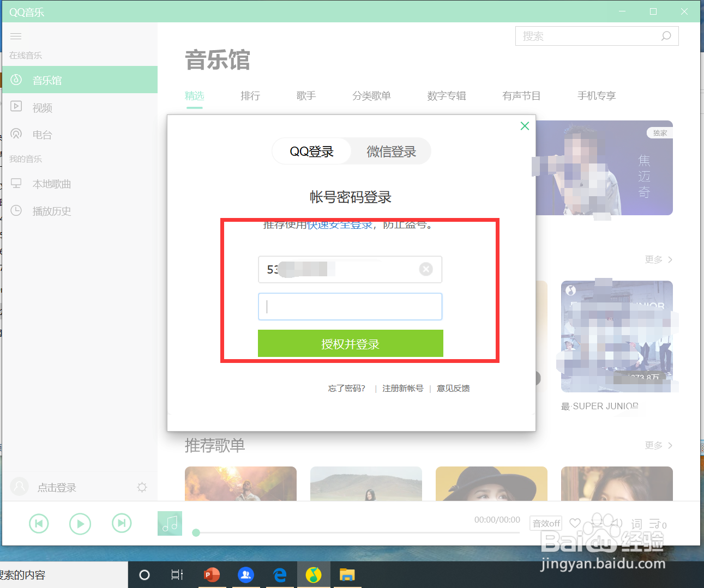Click QQ Music icon on taskbar
Viewport: 704px width, 588px height.
click(x=314, y=575)
